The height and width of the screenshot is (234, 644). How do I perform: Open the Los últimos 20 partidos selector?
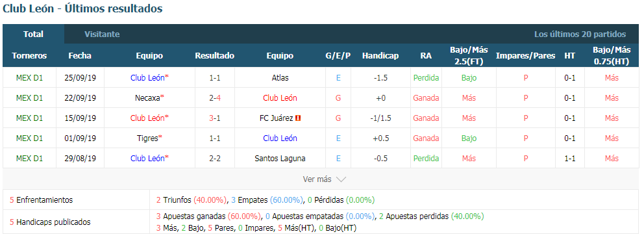tap(580, 34)
